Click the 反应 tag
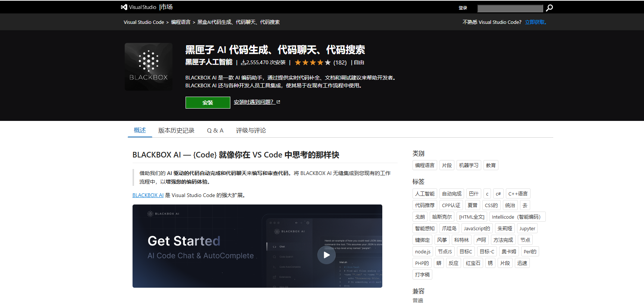This screenshot has width=644, height=303. click(454, 263)
